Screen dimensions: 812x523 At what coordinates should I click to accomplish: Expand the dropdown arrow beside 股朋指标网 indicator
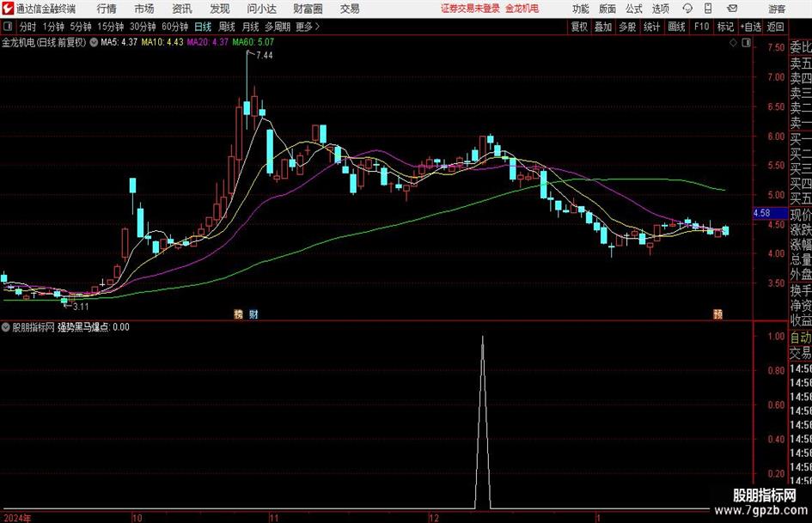click(x=6, y=326)
